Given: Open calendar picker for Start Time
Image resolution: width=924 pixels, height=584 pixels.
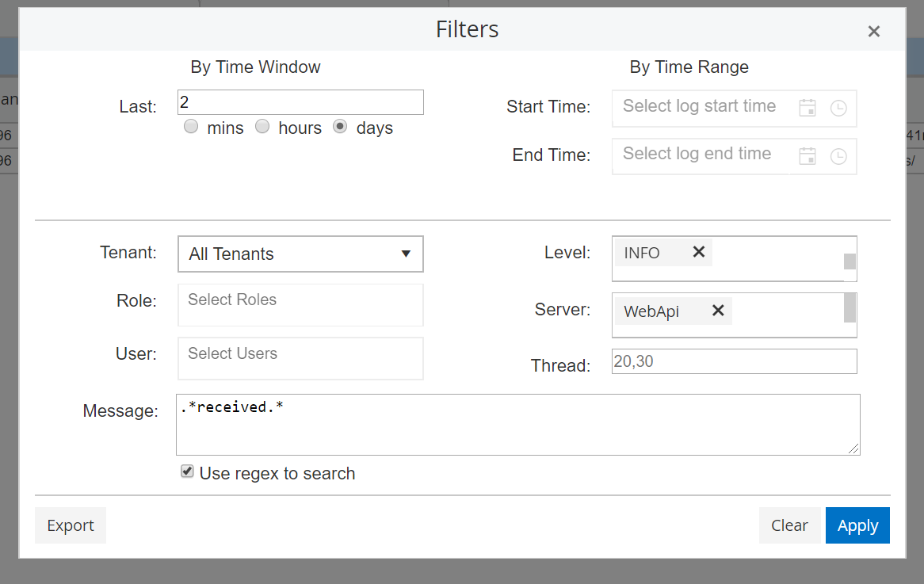Looking at the screenshot, I should [x=808, y=109].
